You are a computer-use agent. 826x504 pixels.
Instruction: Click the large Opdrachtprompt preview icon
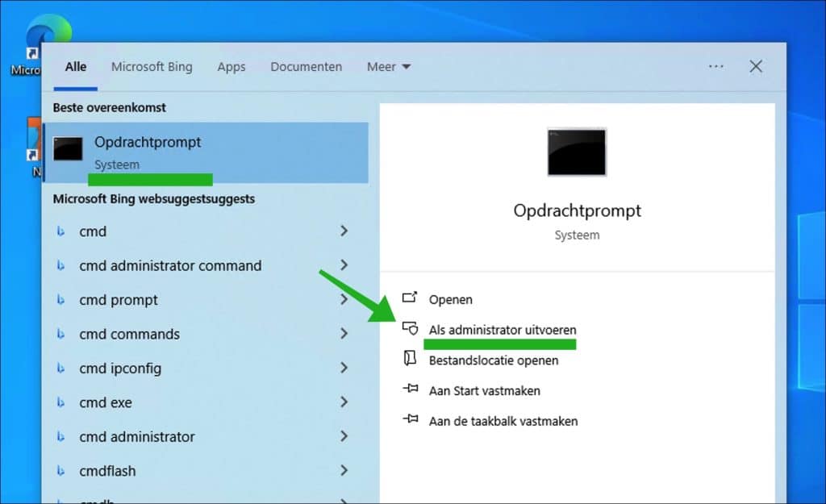pos(577,152)
